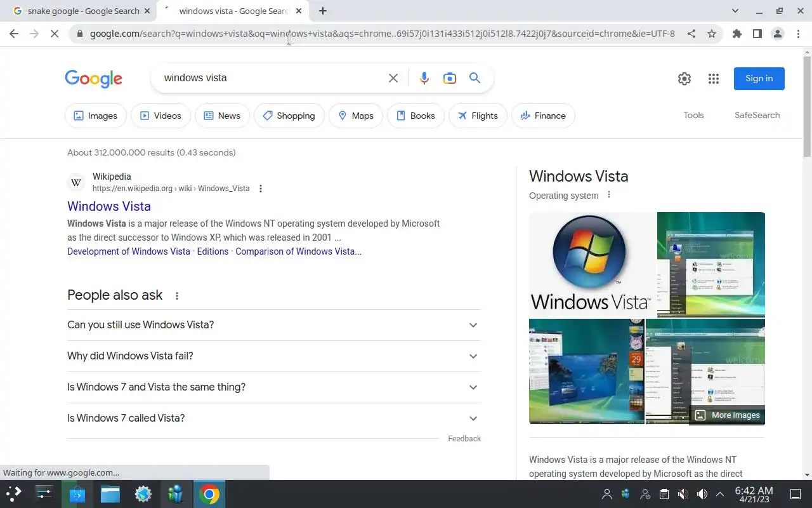
Task: Click the muted volume tray icon
Action: pos(683,494)
